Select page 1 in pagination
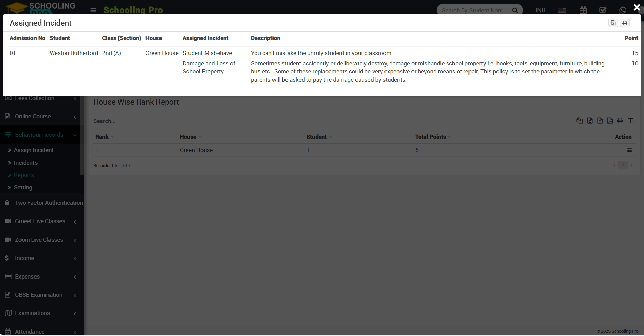 point(623,165)
